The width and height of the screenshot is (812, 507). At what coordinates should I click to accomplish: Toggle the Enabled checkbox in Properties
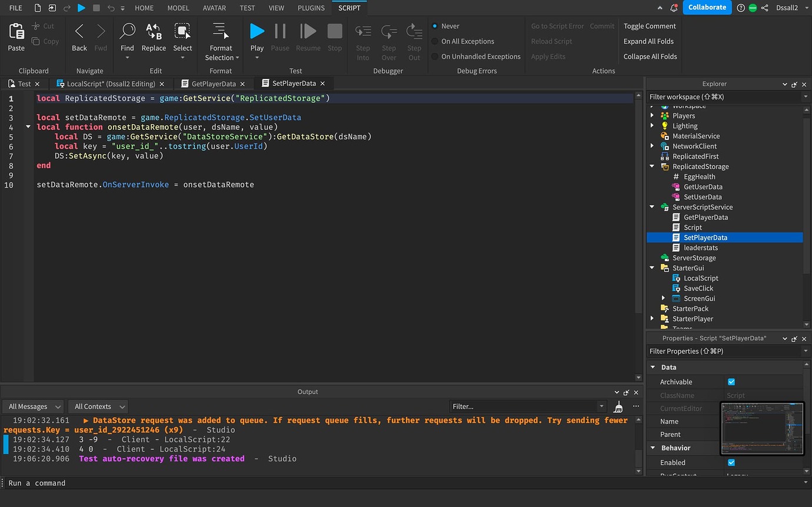click(x=731, y=462)
